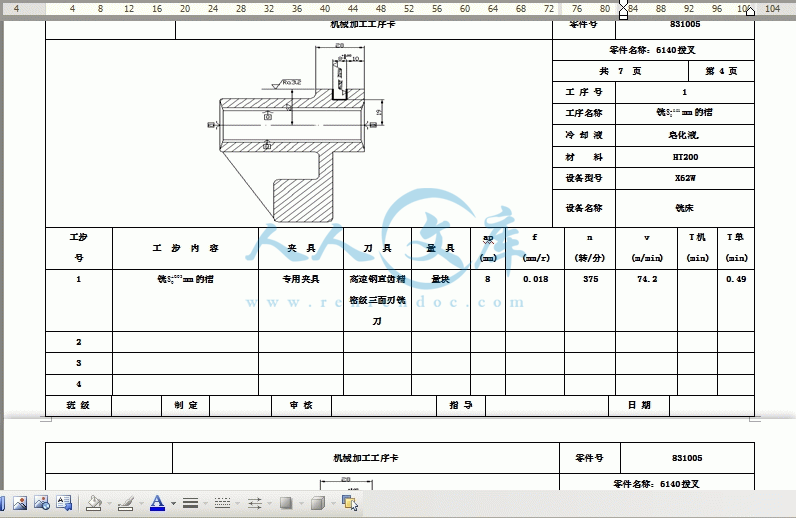Click the 'T单 (min)' column header

(736, 248)
